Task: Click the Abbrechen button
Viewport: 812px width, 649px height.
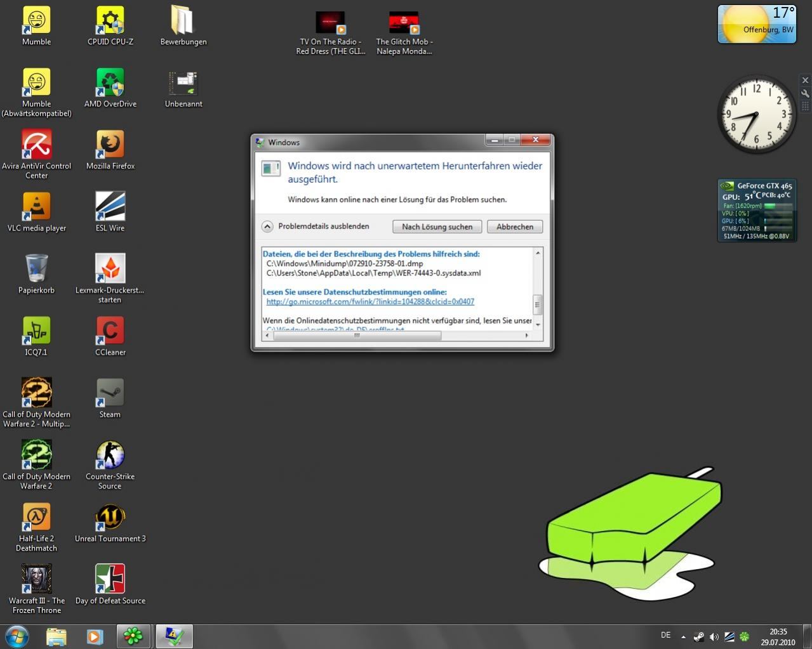Action: click(515, 226)
